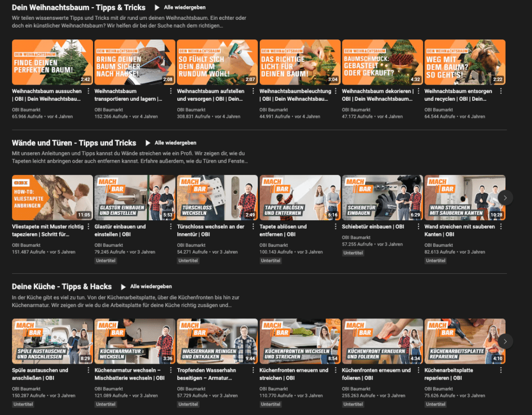Open options menu for Küchenfronten erneuern und folieren
This screenshot has width=532, height=415.
pos(418,370)
